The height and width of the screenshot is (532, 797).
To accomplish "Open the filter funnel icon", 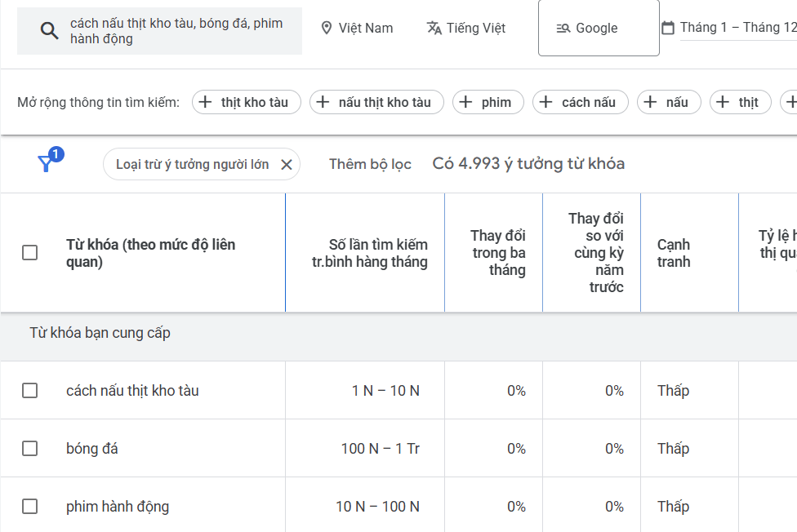I will (x=47, y=164).
